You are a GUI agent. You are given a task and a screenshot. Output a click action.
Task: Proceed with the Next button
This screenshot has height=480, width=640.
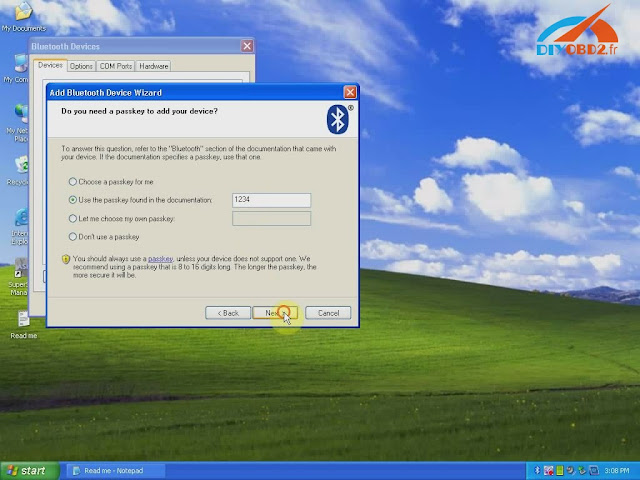[275, 313]
